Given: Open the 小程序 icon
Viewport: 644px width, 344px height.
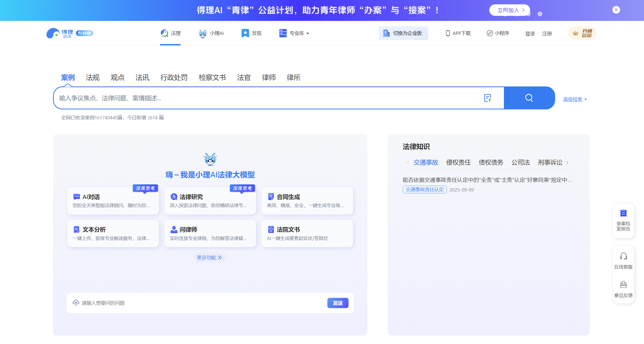Looking at the screenshot, I should [490, 33].
